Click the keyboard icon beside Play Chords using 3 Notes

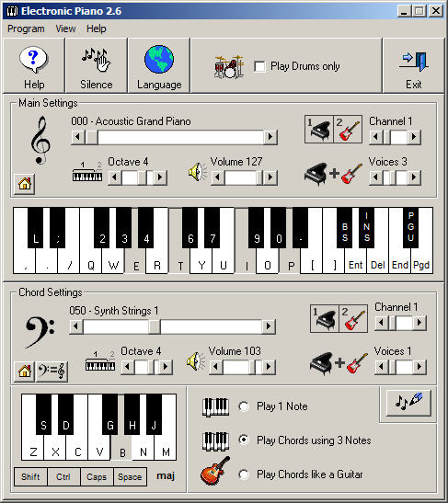coord(215,440)
